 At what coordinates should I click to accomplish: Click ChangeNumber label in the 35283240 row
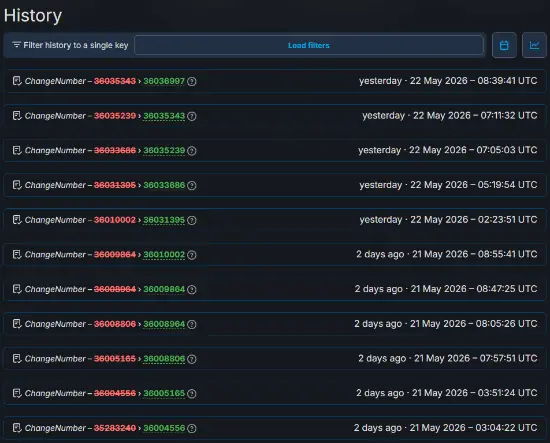pos(55,428)
